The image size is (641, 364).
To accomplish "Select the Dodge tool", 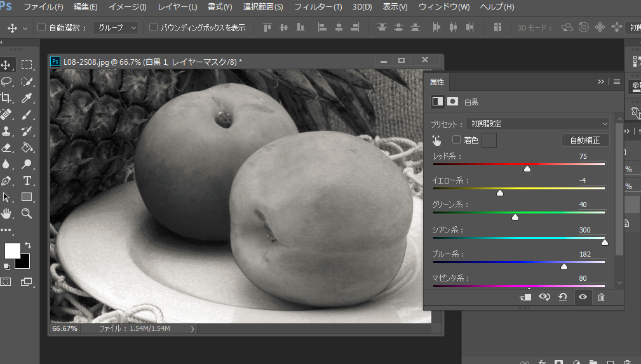I will click(x=27, y=164).
